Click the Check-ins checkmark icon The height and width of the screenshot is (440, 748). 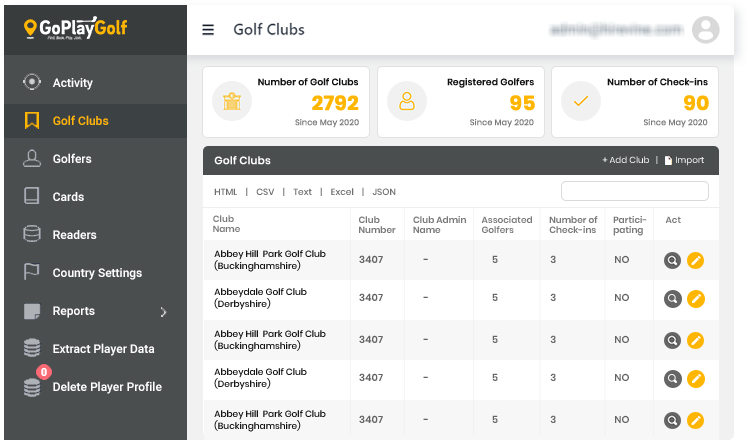click(581, 101)
